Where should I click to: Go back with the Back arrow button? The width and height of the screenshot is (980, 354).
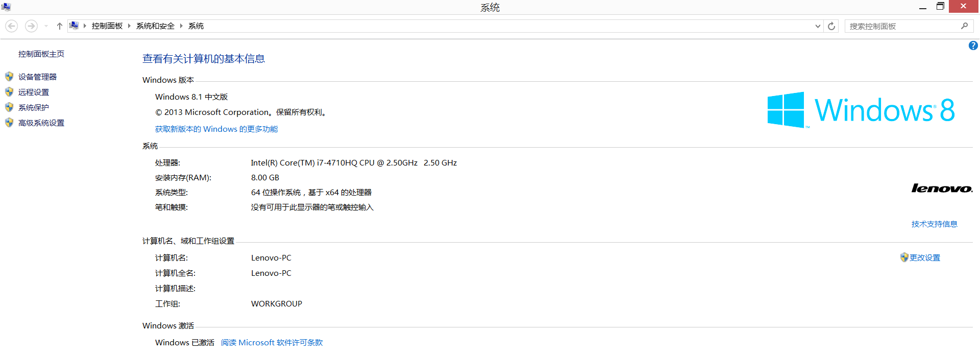[x=12, y=26]
